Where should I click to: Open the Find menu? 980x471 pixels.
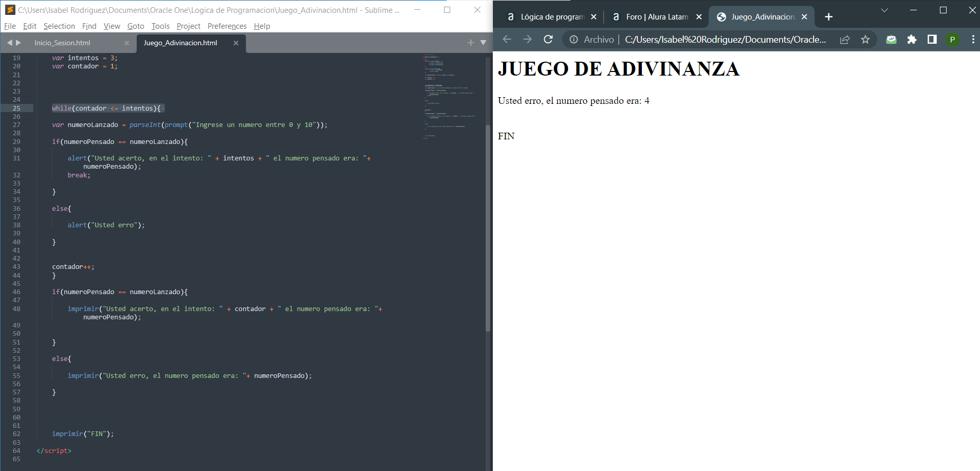click(x=89, y=26)
